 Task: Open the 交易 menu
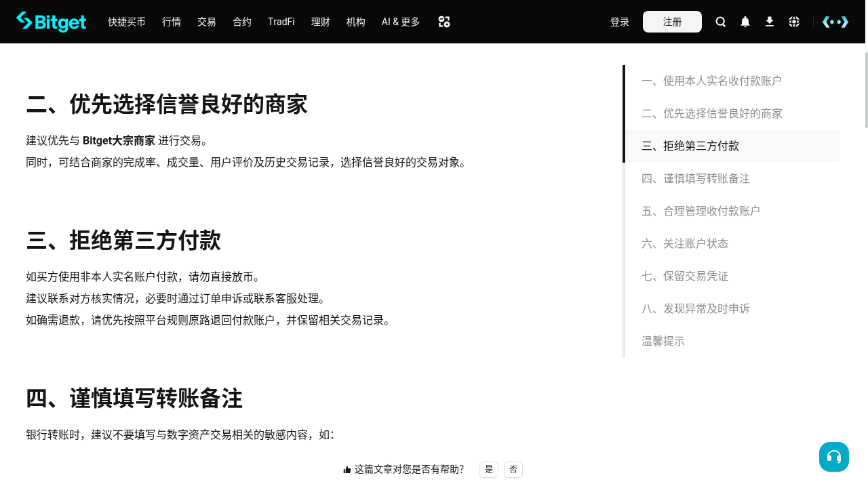[207, 22]
